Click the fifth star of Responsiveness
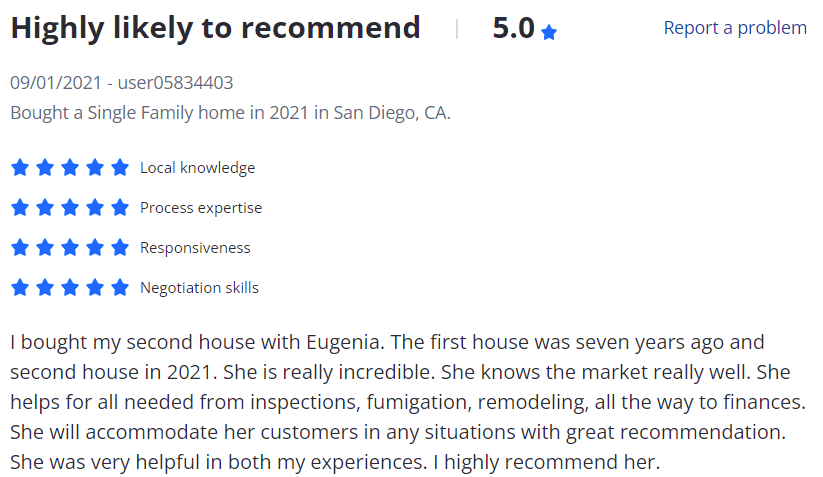The height and width of the screenshot is (477, 823). click(120, 247)
